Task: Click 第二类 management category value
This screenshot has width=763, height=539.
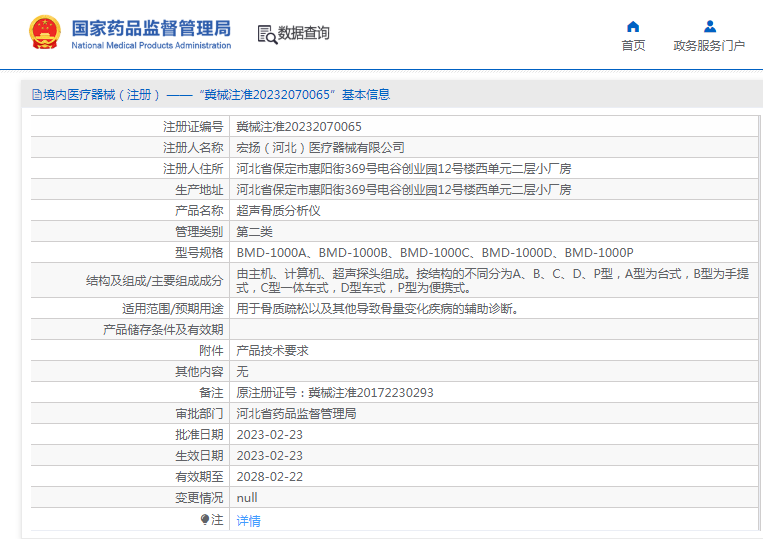Action: pos(254,232)
